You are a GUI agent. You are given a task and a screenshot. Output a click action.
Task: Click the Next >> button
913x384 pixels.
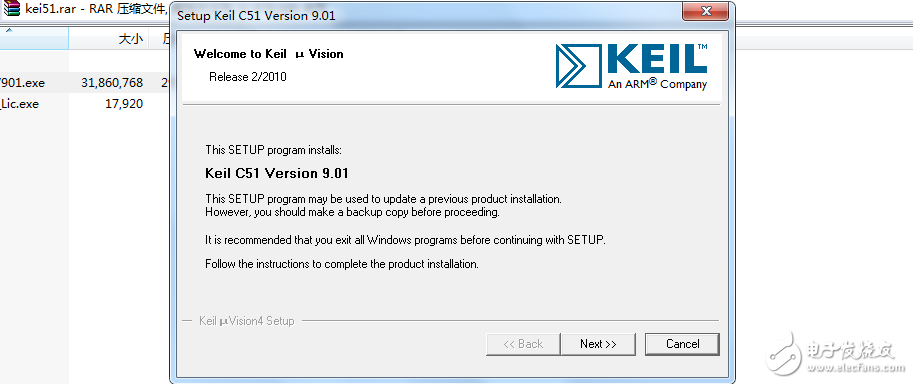tap(598, 344)
